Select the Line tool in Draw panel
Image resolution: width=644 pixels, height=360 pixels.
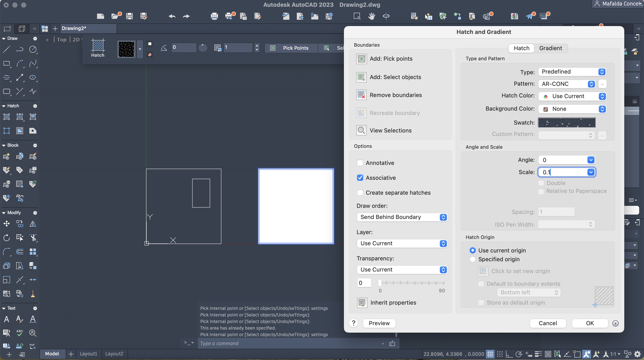[7, 49]
